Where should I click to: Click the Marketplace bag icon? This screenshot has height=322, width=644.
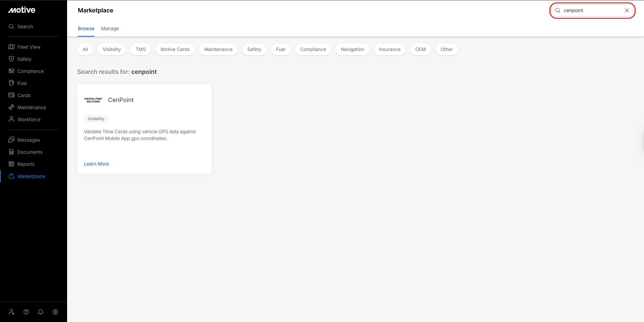pos(11,176)
